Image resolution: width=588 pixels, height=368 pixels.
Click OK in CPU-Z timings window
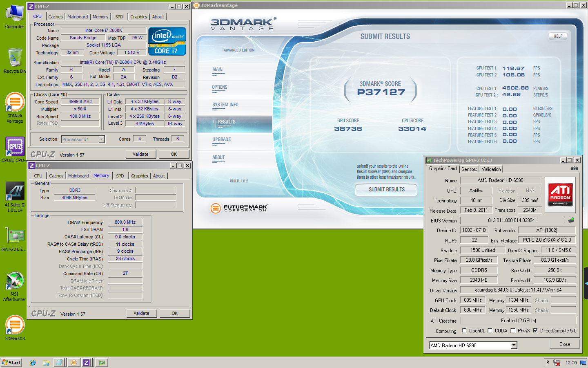175,313
